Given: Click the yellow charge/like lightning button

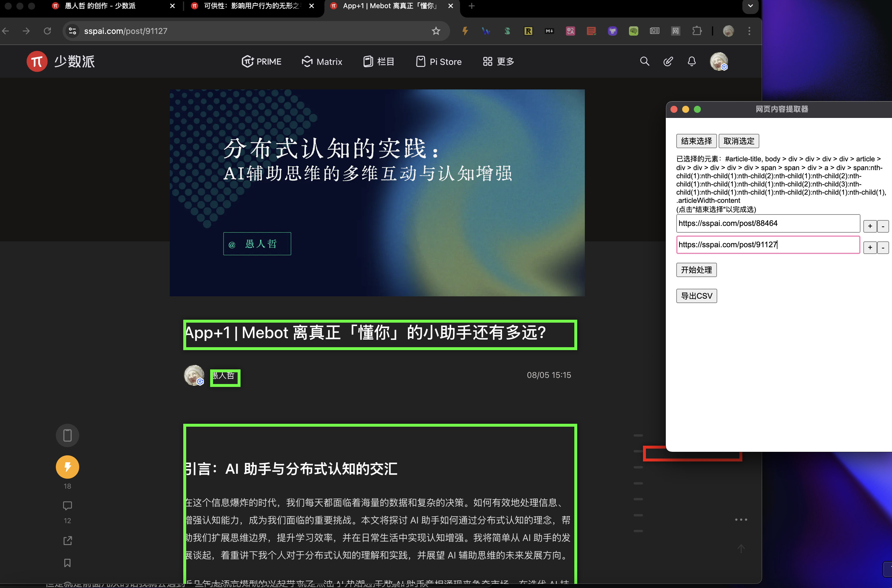Looking at the screenshot, I should tap(68, 467).
